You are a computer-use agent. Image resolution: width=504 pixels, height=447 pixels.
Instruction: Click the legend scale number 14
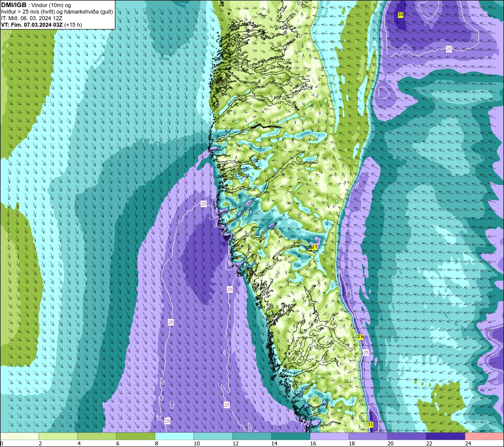(274, 443)
